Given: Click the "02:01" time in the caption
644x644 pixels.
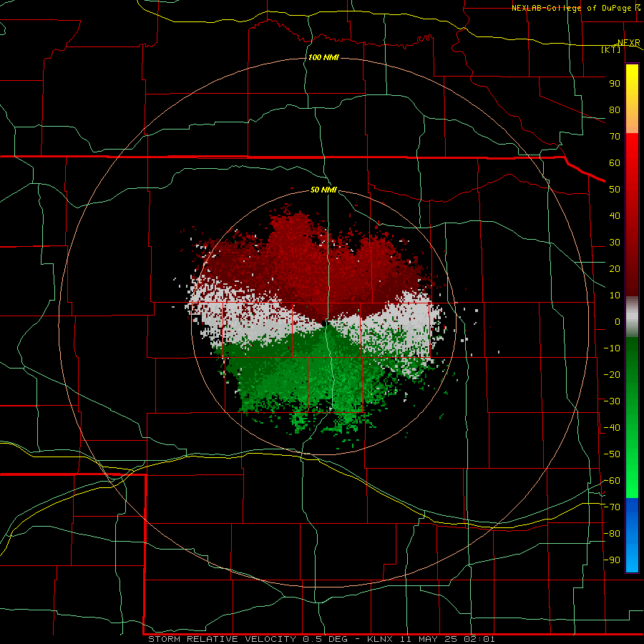Looking at the screenshot, I should pyautogui.click(x=479, y=639).
